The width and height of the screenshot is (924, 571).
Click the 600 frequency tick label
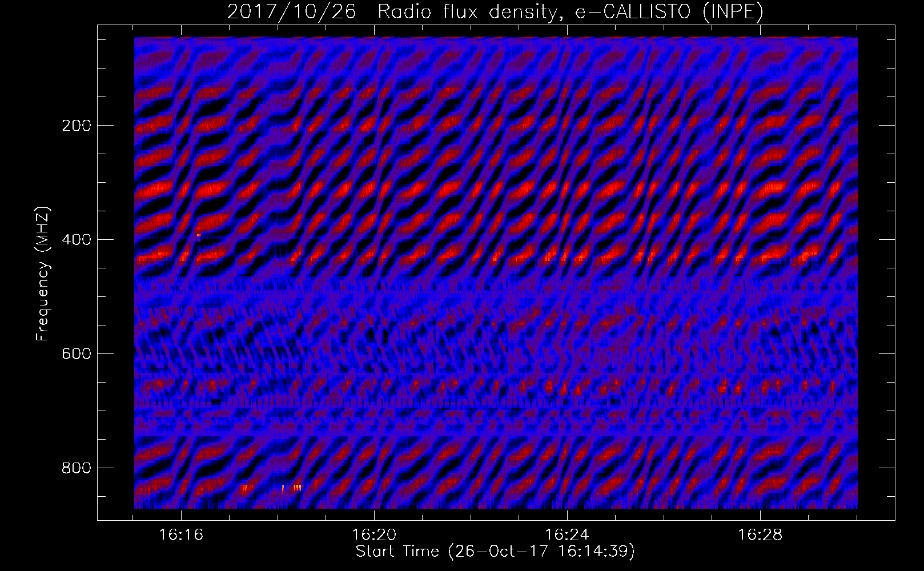pos(76,354)
